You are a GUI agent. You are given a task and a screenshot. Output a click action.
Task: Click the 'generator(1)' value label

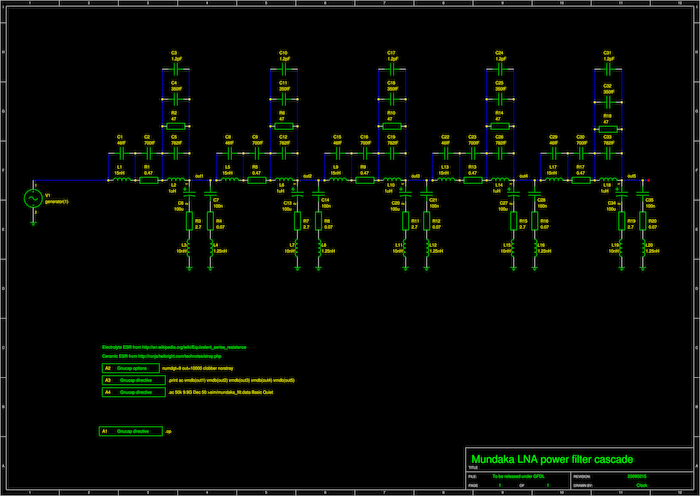[56, 202]
